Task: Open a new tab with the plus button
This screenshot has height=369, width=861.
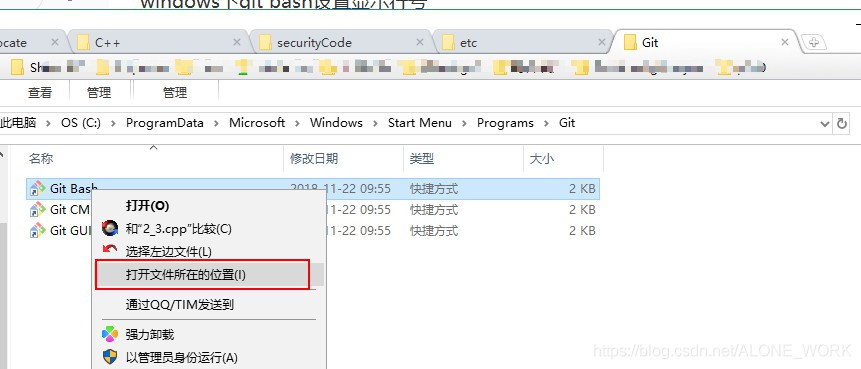Action: click(814, 43)
